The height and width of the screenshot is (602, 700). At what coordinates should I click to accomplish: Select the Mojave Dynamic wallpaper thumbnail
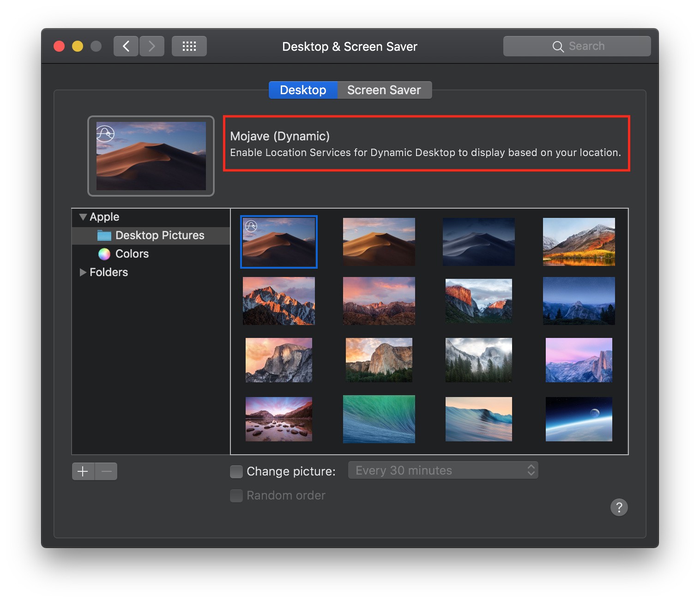coord(279,242)
